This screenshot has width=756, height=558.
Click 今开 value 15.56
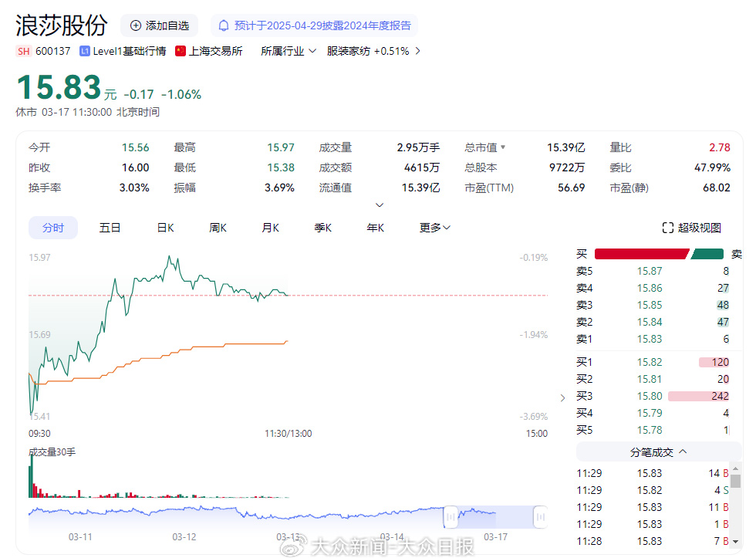136,147
